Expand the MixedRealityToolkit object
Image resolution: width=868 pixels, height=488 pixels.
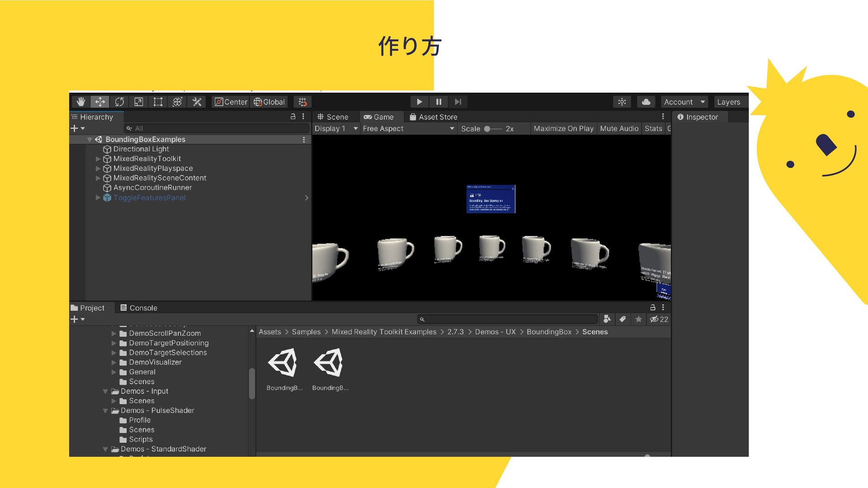click(98, 159)
